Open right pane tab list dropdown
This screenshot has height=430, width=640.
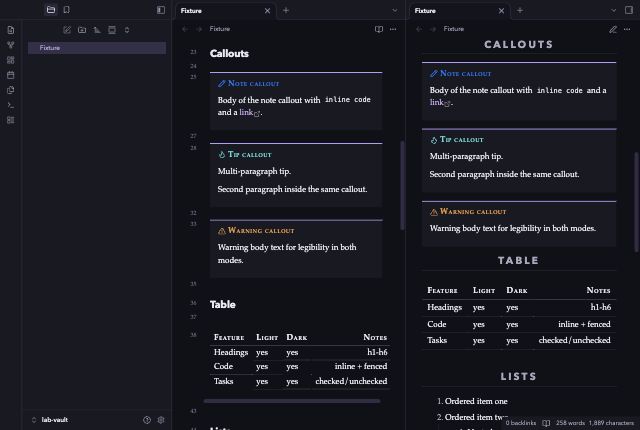(x=613, y=10)
